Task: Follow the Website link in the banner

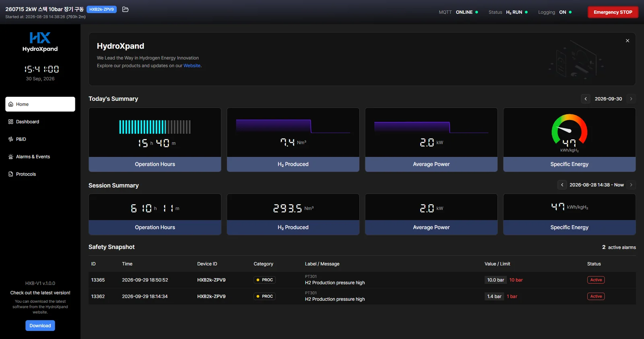Action: coord(192,66)
